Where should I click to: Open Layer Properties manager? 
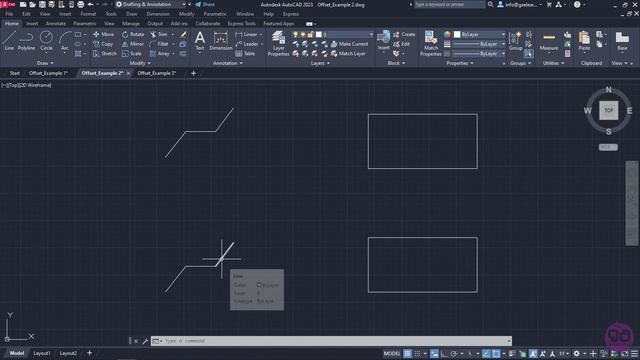pyautogui.click(x=278, y=43)
